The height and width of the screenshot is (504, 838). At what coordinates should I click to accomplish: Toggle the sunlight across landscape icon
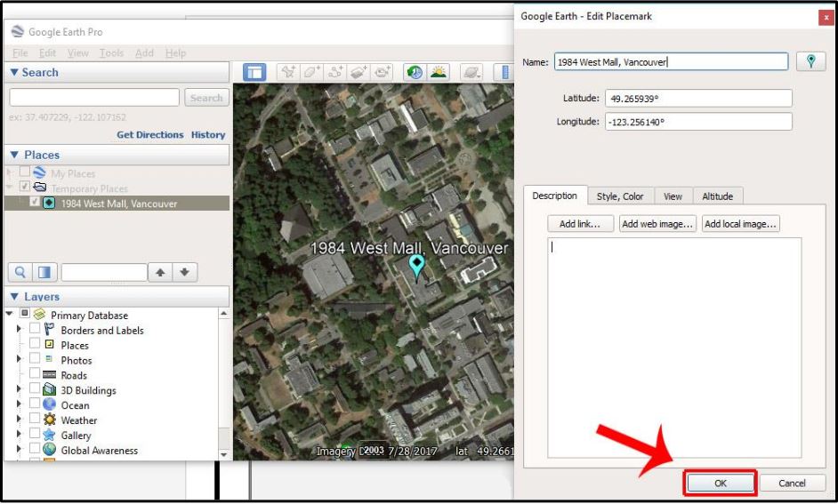pos(439,72)
